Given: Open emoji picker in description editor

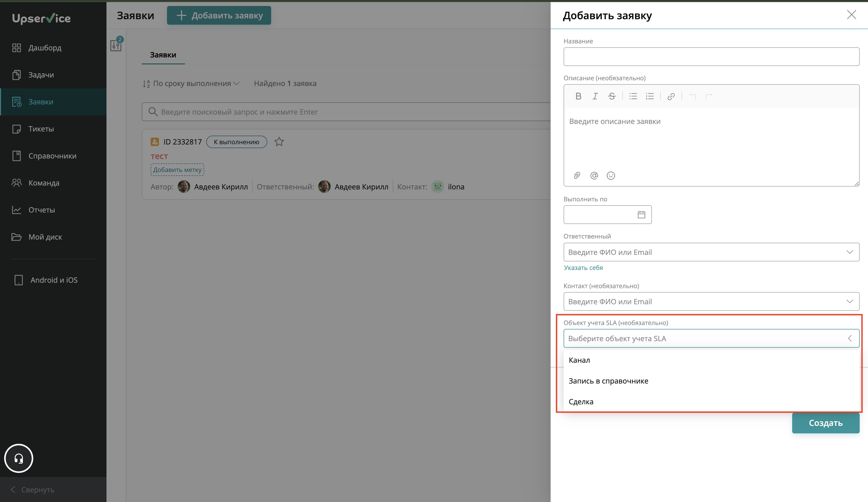Looking at the screenshot, I should pos(611,176).
